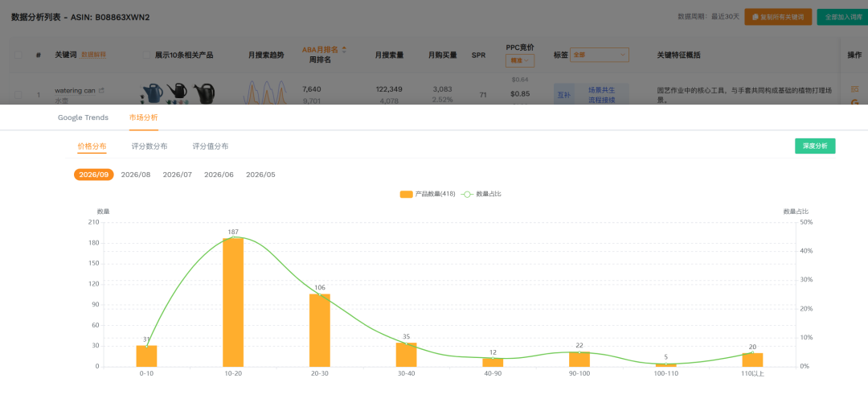Switch to 评分值分布 sub-tab
The width and height of the screenshot is (868, 399).
coord(211,146)
